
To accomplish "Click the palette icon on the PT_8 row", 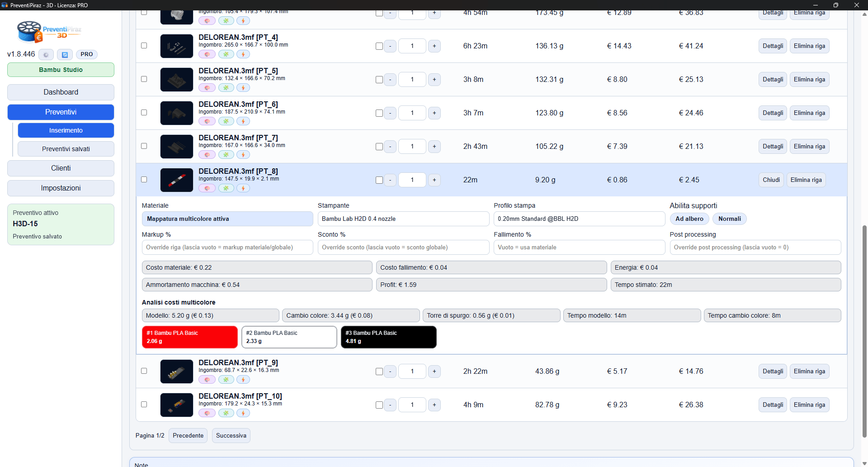I will click(207, 188).
